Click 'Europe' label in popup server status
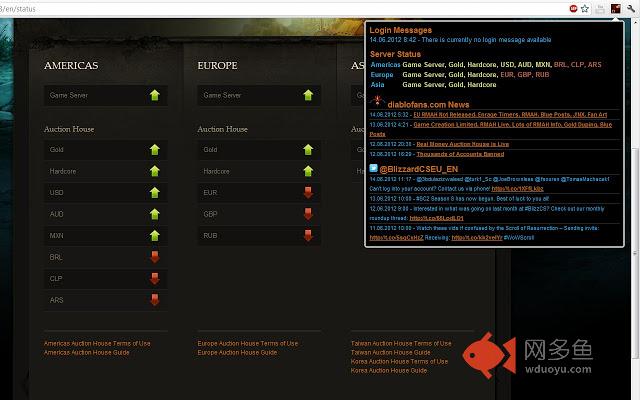This screenshot has height=400, width=640. coord(382,75)
